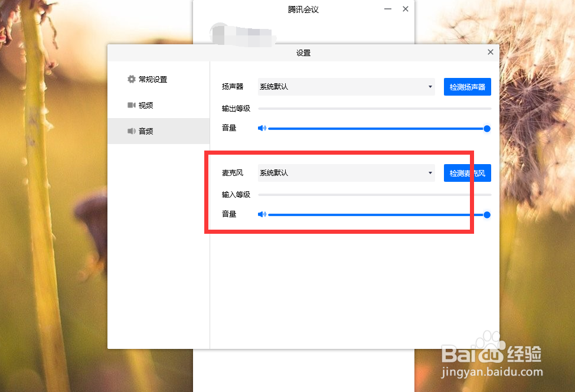Image resolution: width=575 pixels, height=392 pixels.
Task: Click the 检测麦克风 test microphone button
Action: pos(467,173)
